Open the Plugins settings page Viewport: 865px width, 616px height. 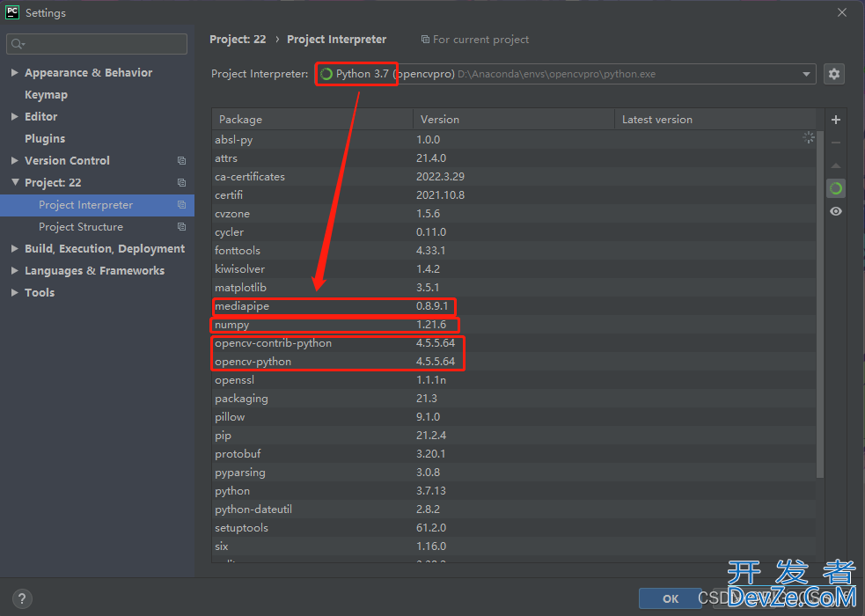tap(45, 138)
